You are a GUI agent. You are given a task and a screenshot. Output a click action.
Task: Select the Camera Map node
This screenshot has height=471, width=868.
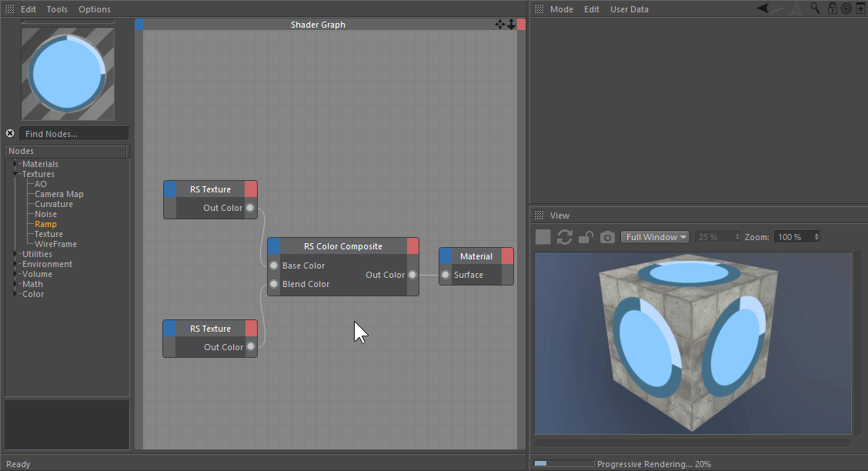click(58, 194)
